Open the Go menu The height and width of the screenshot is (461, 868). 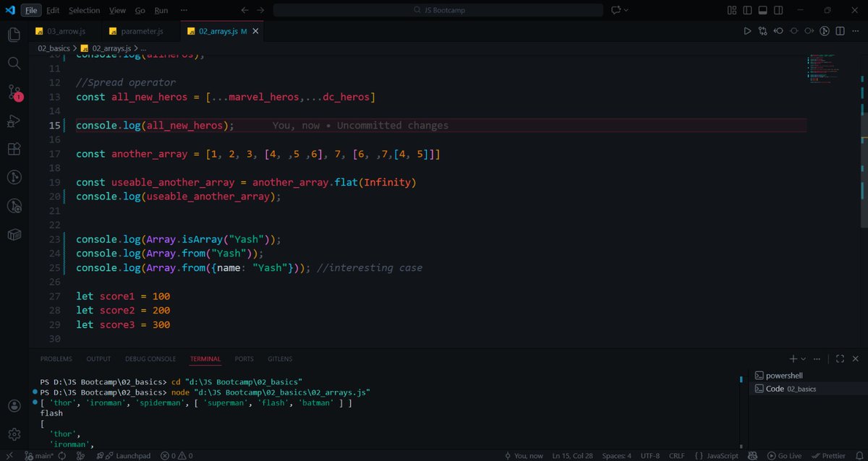click(x=140, y=10)
